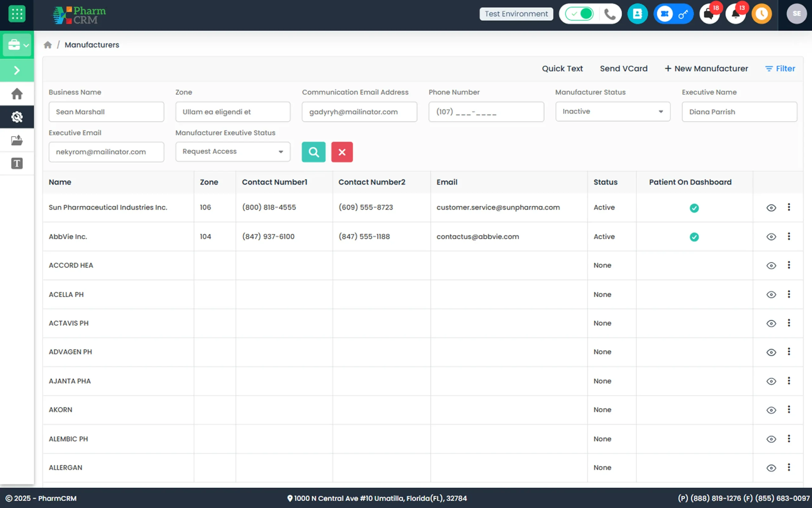The width and height of the screenshot is (812, 508).
Task: Open Manufacturer Status dropdown showing Inactive
Action: point(613,111)
